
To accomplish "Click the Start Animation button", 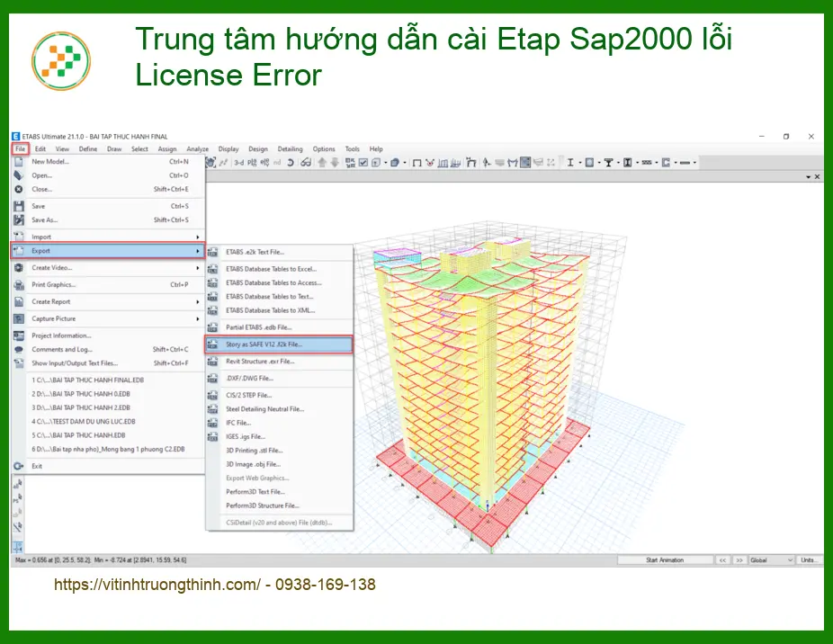I will pos(665,560).
